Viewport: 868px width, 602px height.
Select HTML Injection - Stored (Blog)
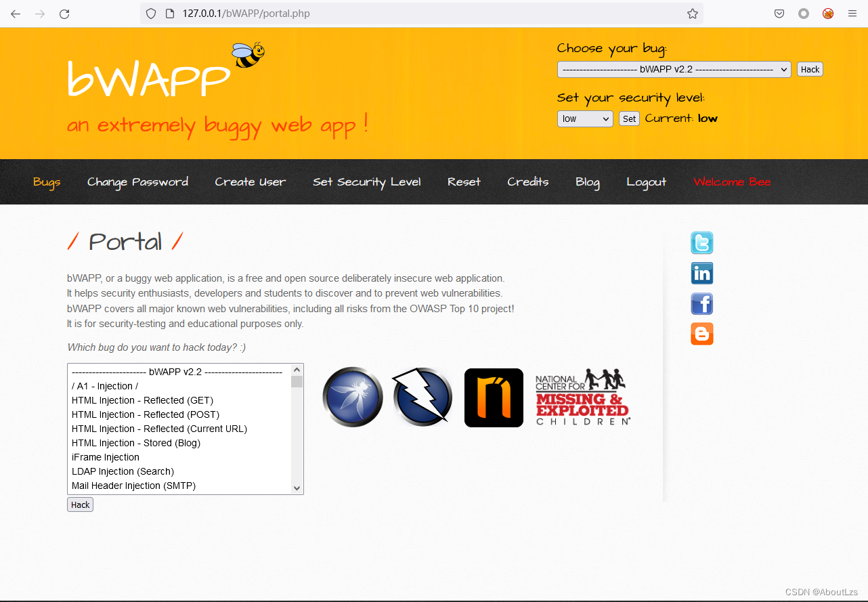click(x=179, y=443)
